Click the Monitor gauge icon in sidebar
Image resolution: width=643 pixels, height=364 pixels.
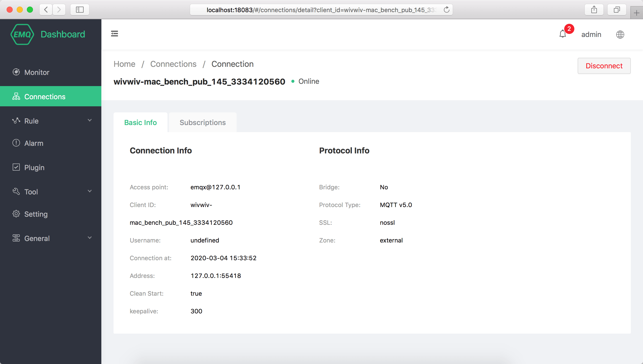point(16,72)
